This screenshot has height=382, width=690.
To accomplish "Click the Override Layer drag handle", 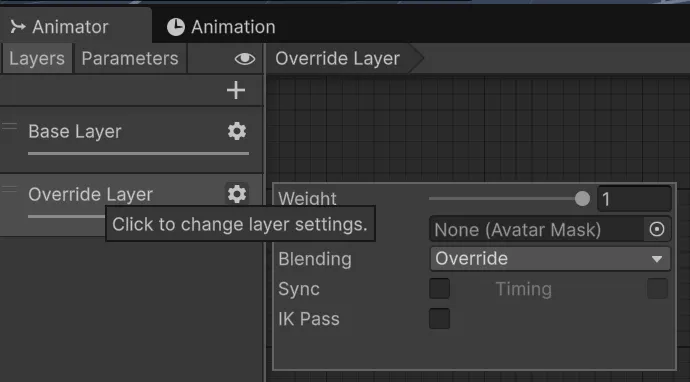I will coord(9,189).
